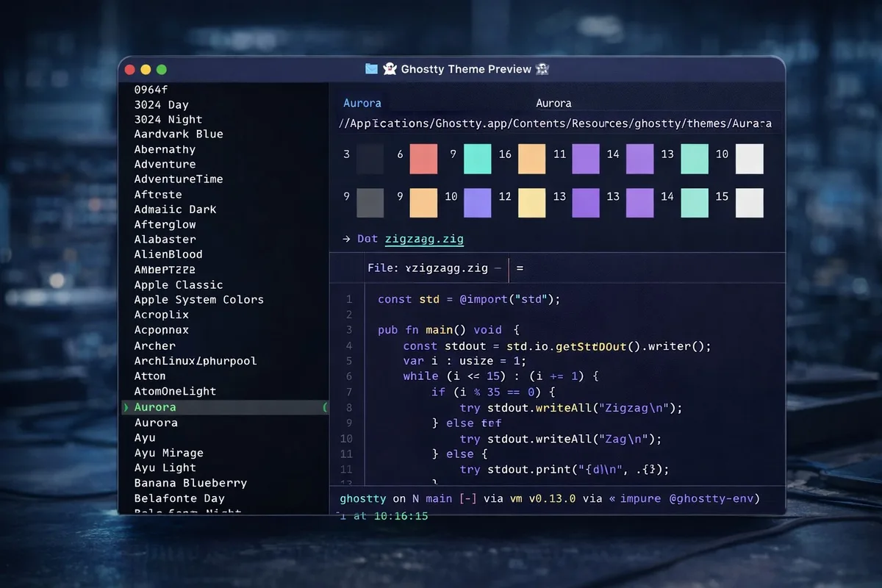Click the branch icon before "main" in status bar
The width and height of the screenshot is (882, 588).
click(x=415, y=498)
